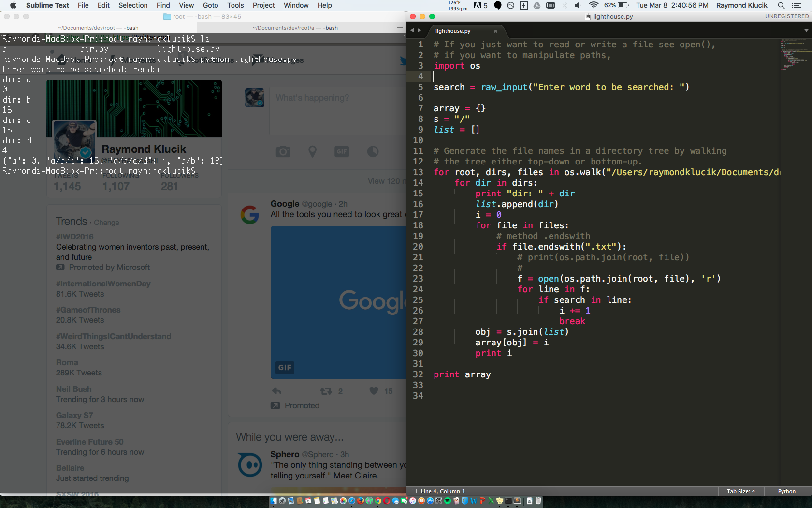Open the tab list dropdown arrow
Screen dimensions: 812x508
tap(806, 30)
